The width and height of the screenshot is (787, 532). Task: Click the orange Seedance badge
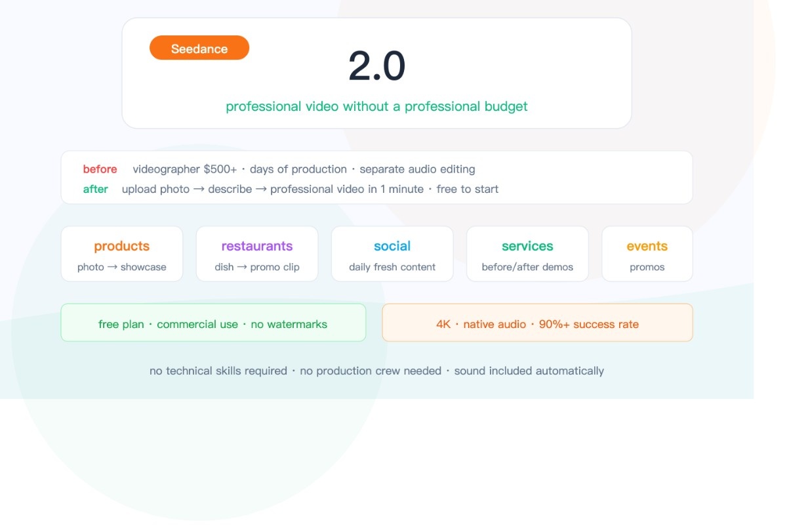pos(199,48)
